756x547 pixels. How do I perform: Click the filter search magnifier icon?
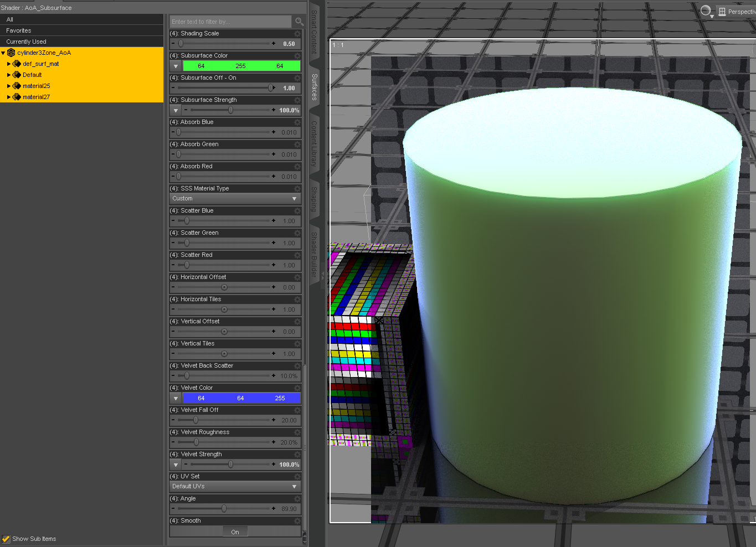click(x=299, y=22)
